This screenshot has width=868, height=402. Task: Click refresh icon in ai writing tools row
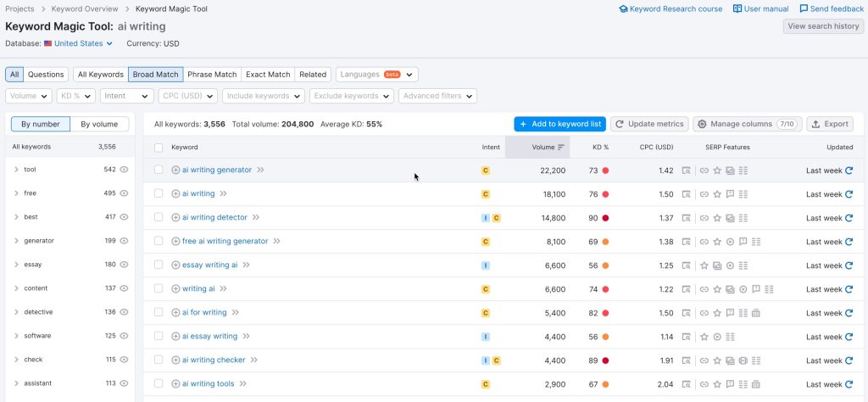pyautogui.click(x=849, y=384)
